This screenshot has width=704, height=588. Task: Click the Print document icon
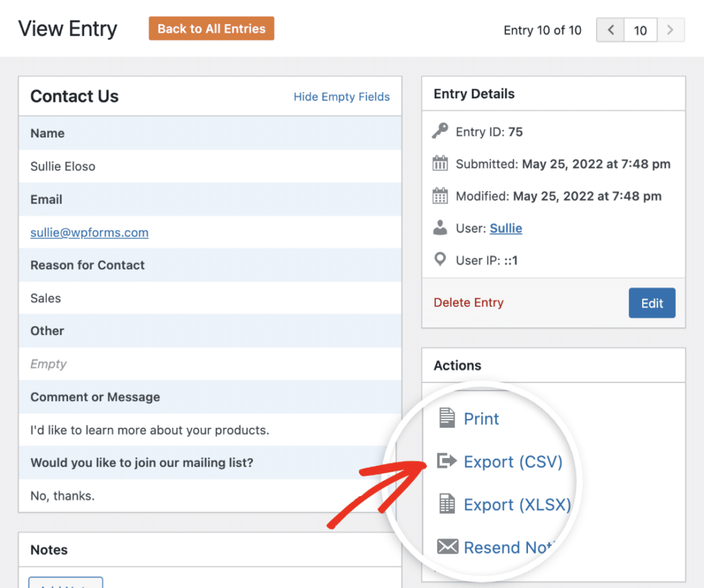(447, 418)
